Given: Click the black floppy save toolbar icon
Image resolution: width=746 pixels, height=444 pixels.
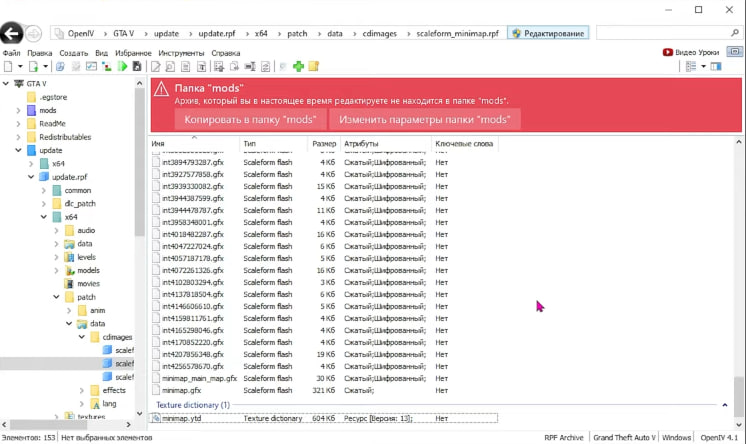Looking at the screenshot, I should click(137, 67).
